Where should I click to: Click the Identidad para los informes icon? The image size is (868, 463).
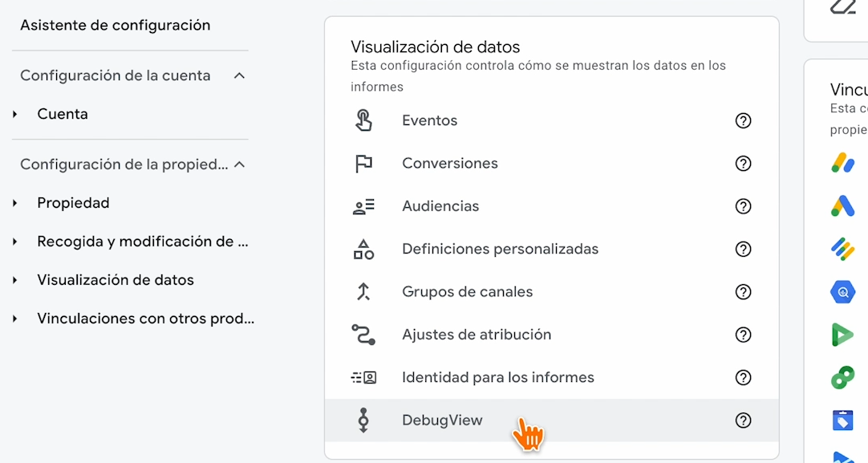point(363,377)
